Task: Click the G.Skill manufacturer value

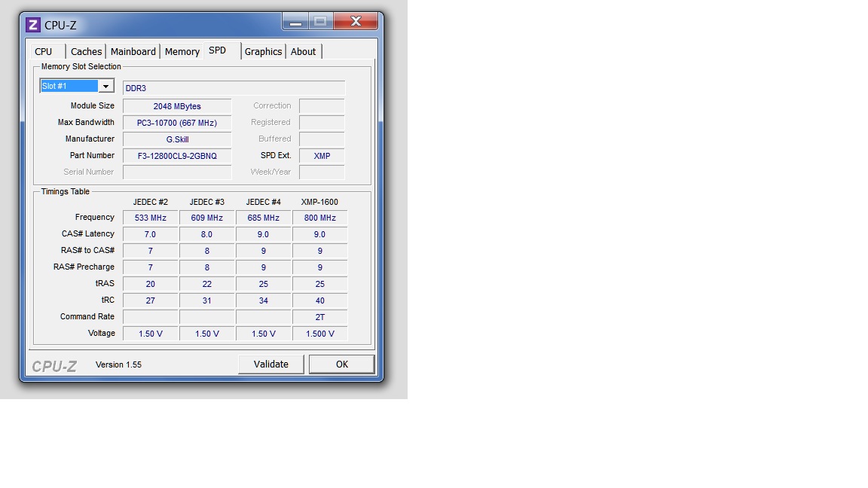Action: click(x=177, y=139)
